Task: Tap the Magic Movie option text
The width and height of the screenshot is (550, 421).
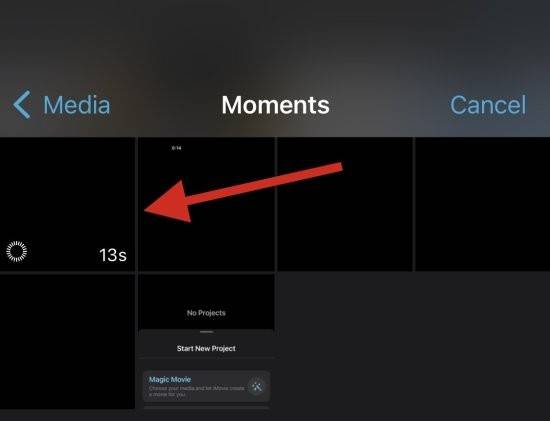Action: [x=170, y=380]
